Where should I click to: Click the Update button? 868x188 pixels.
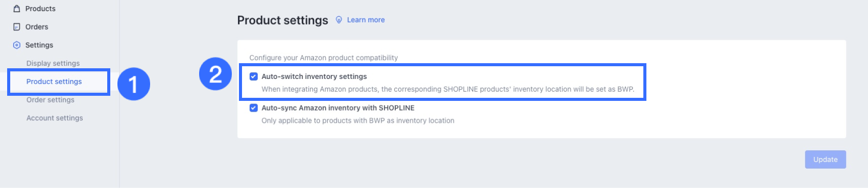coord(826,159)
